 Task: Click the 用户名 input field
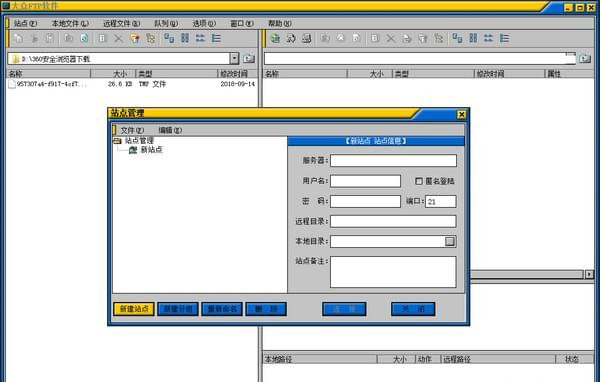(x=365, y=181)
